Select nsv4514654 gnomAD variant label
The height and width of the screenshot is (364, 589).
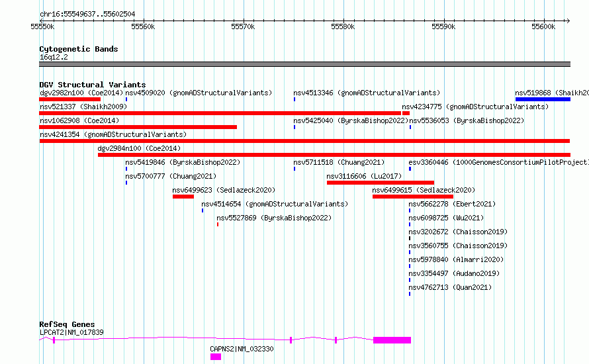tap(275, 204)
